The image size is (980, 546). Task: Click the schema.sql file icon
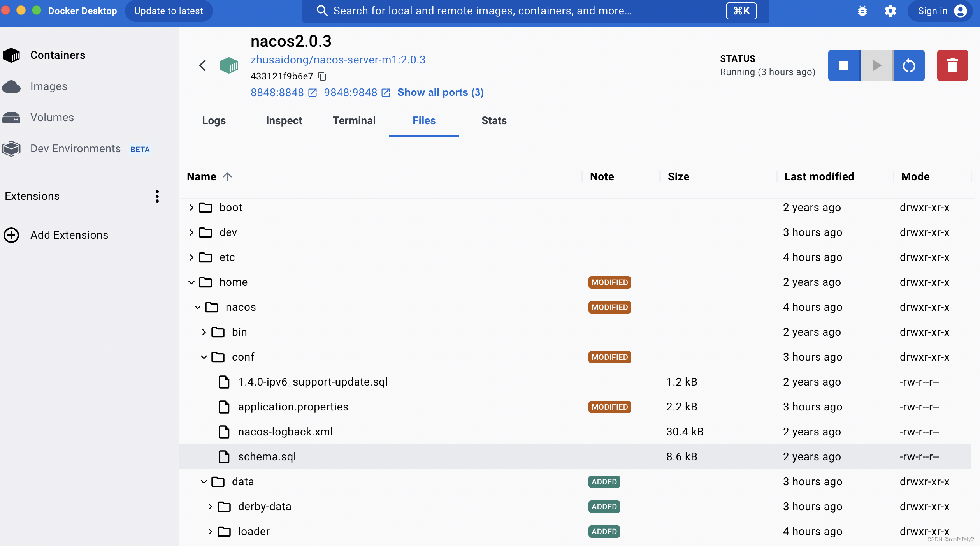(x=224, y=457)
